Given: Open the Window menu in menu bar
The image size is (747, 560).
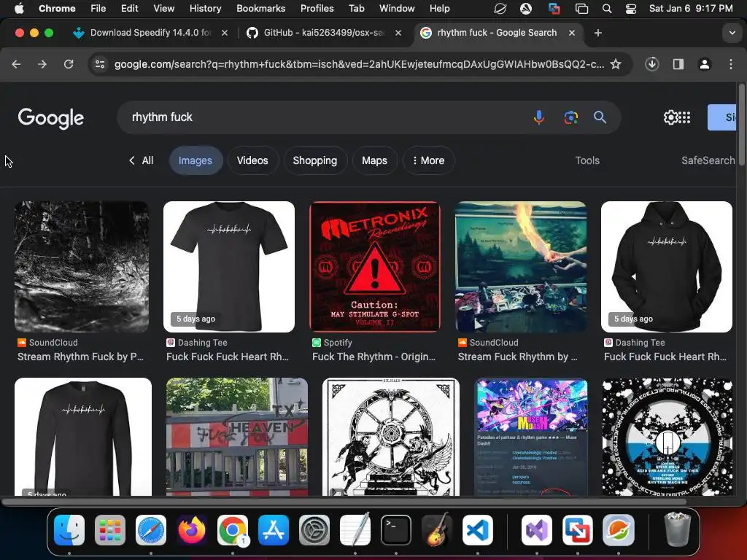Looking at the screenshot, I should click(x=396, y=8).
